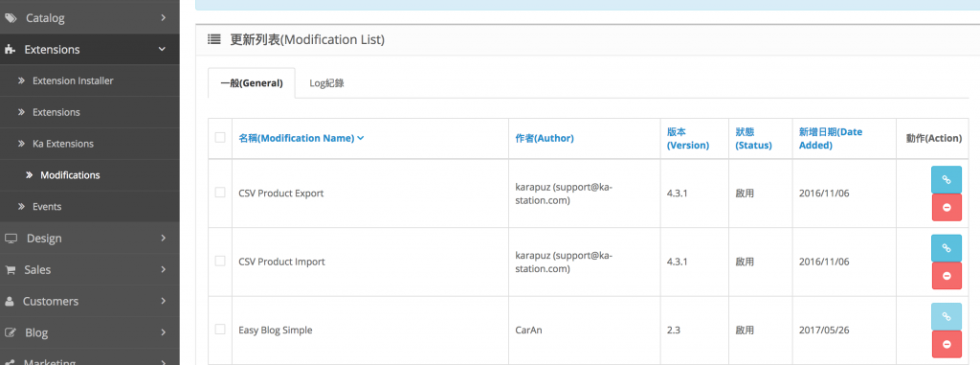Expand the Marketing menu chevron
Screen dimensions: 980x365
(x=163, y=362)
